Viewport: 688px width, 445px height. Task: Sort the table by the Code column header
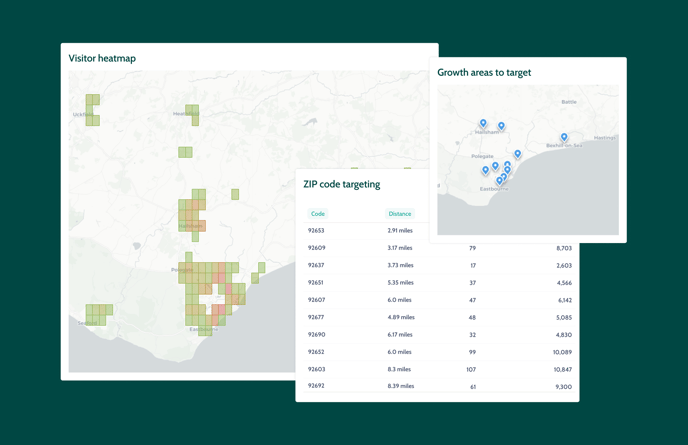[x=318, y=214]
